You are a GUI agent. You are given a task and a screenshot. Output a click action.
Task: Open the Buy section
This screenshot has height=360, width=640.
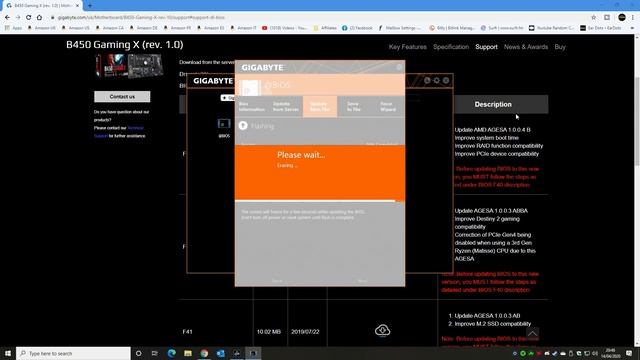point(560,47)
